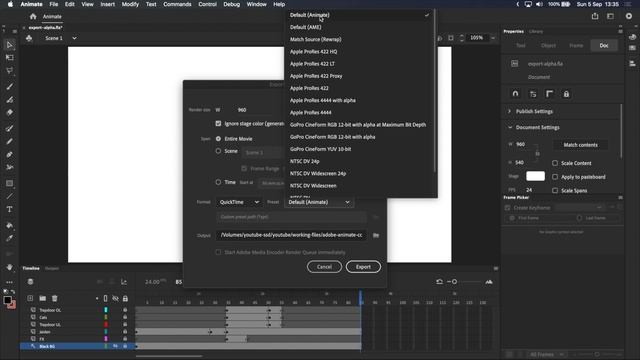Screen dimensions: 640x360
Task: Delete the selected layer with trash icon
Action: click(54, 298)
